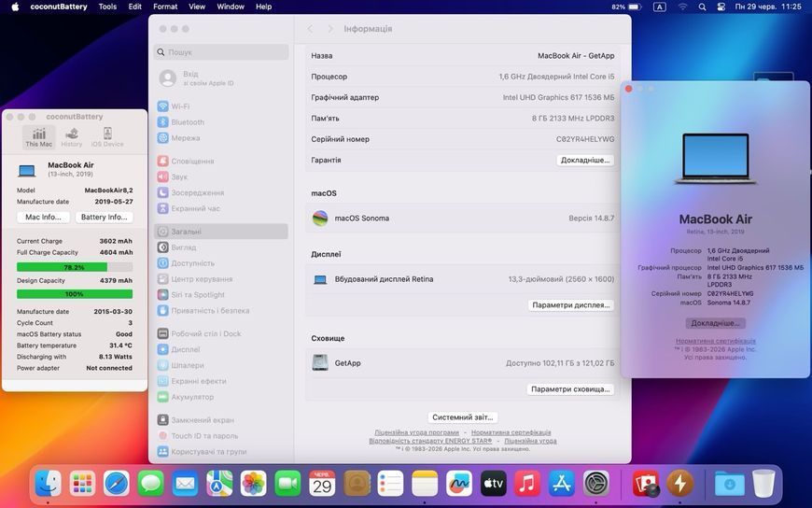Open Ліцензійна угода програми link
This screenshot has width=812, height=508.
pyautogui.click(x=417, y=432)
